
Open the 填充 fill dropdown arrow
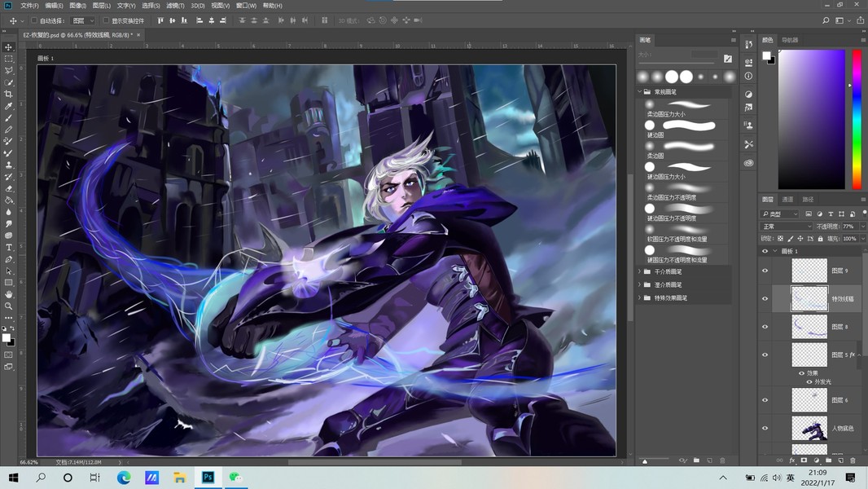[x=862, y=239]
